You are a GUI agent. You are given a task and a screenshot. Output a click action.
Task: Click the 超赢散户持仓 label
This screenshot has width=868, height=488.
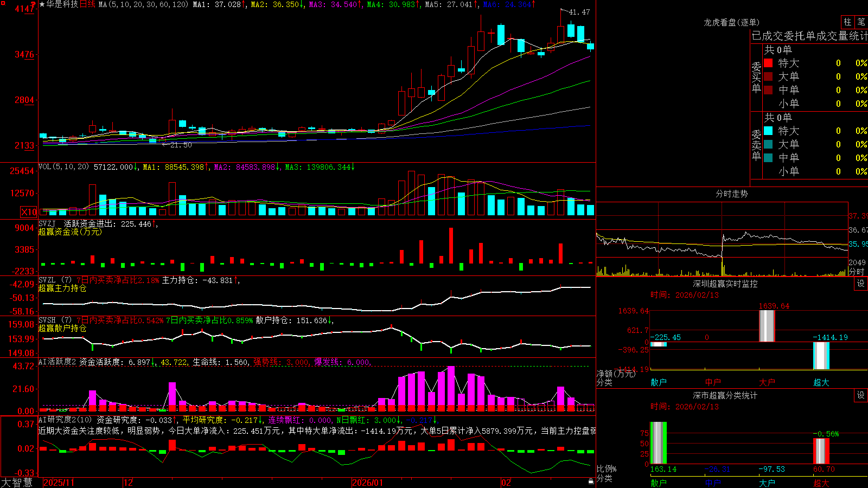[62, 328]
